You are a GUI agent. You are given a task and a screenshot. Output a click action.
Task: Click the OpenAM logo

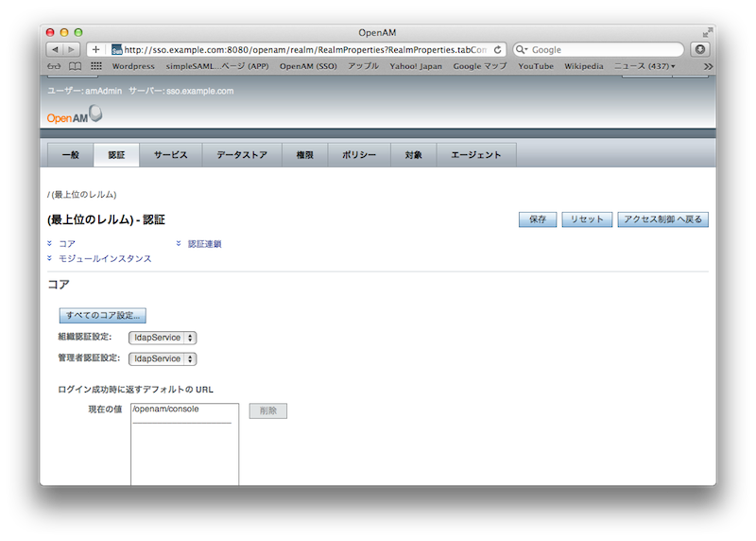(75, 116)
